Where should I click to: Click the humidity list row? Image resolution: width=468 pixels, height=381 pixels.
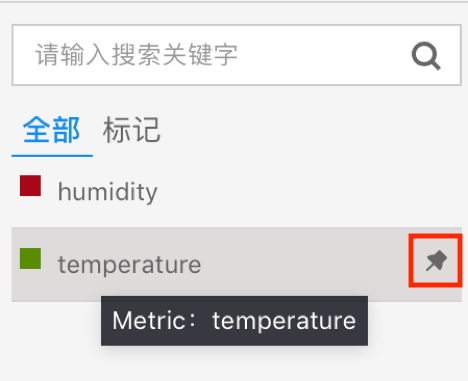(x=237, y=192)
